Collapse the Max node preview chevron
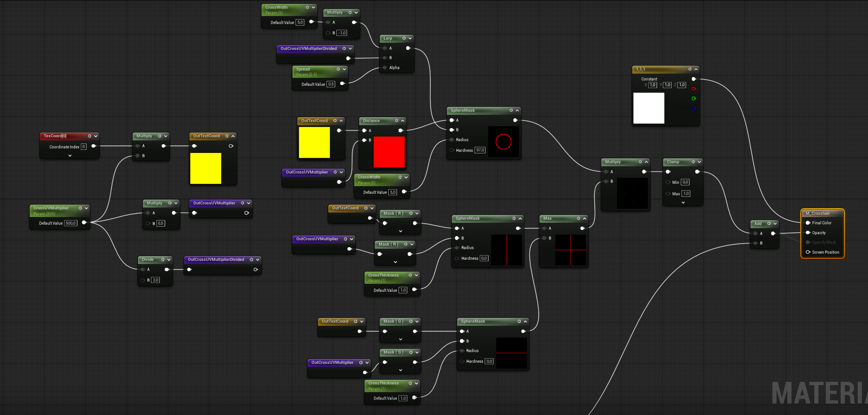This screenshot has width=868, height=415. coord(585,218)
